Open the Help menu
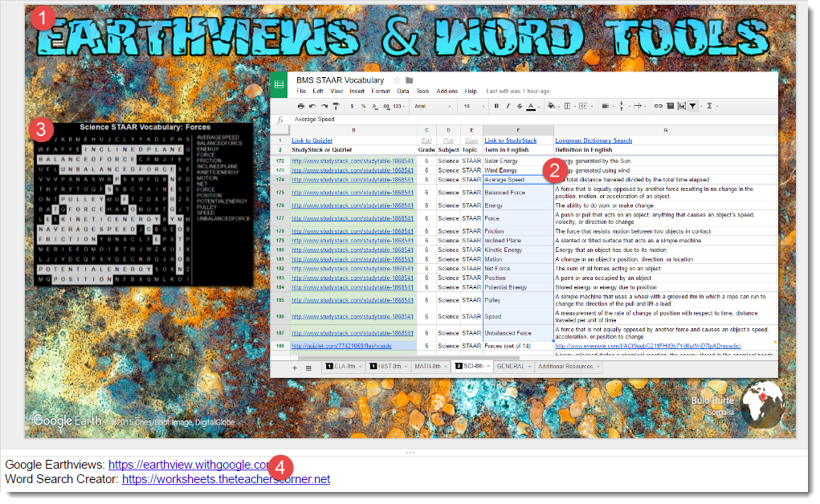The image size is (820, 504). tap(471, 91)
